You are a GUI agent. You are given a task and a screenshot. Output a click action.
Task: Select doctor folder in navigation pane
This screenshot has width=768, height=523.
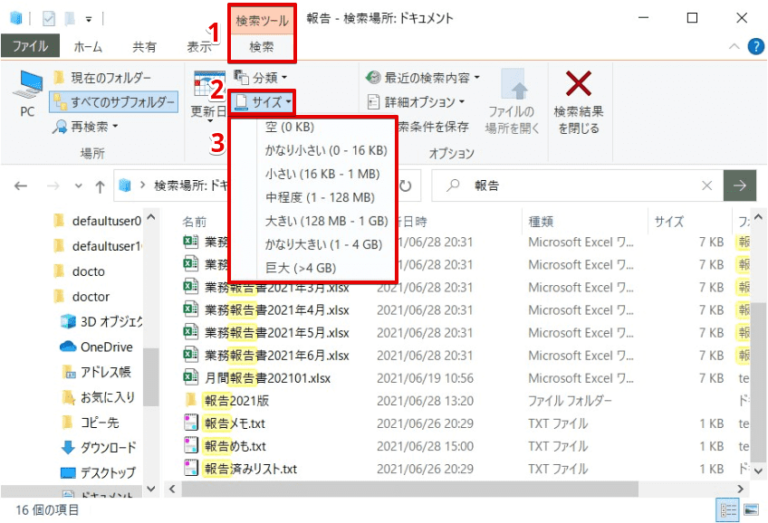pos(81,297)
